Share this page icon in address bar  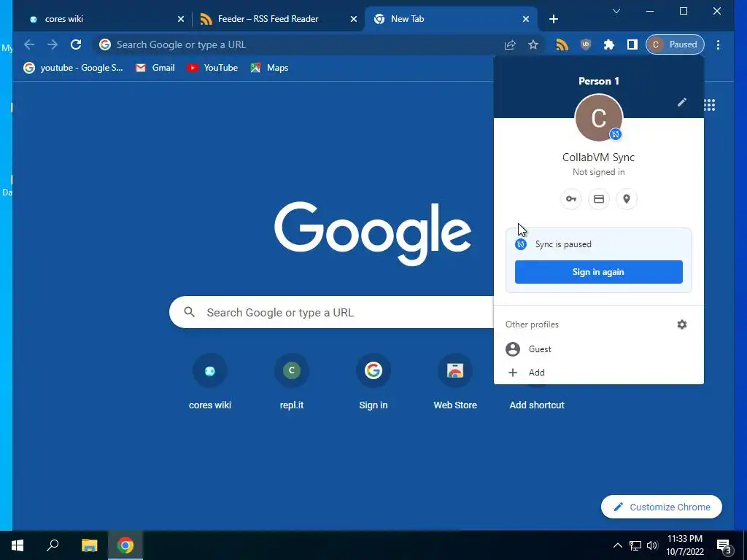tap(510, 44)
